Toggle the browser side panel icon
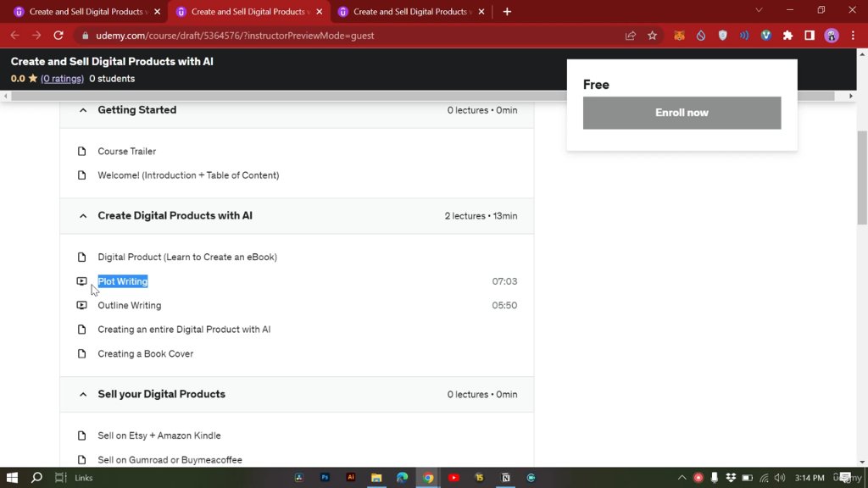 pyautogui.click(x=810, y=36)
